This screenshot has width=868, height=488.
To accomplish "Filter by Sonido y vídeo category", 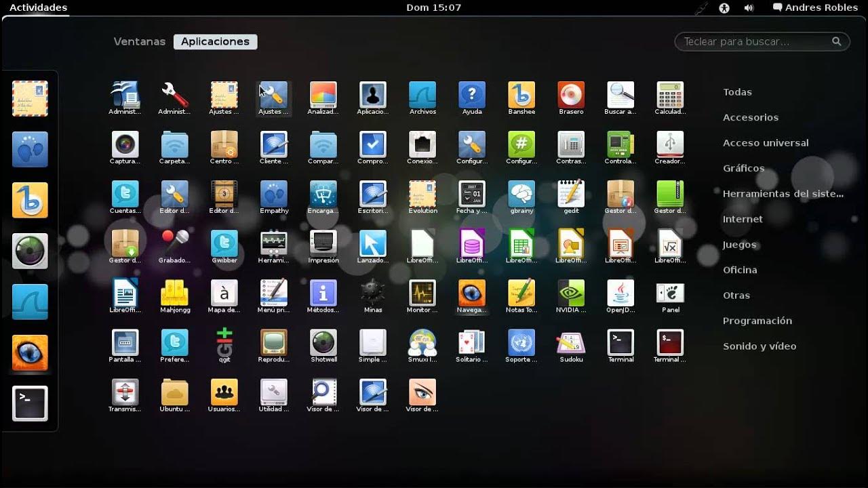I will click(x=759, y=346).
